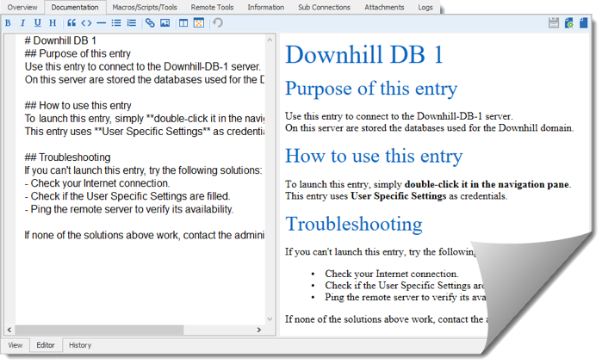Insert a horizontal rule
This screenshot has width=602, height=364.
[101, 23]
